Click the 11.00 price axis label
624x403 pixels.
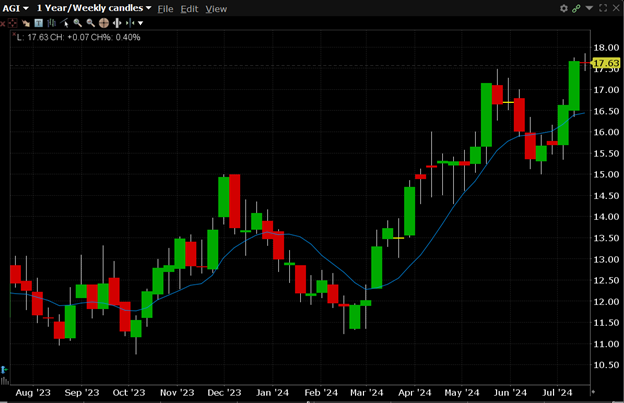[606, 344]
